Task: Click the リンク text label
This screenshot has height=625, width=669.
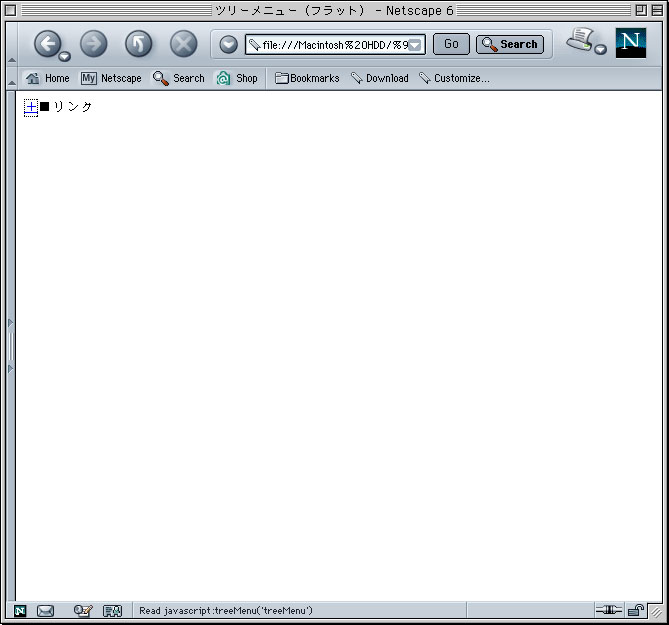Action: [x=73, y=107]
